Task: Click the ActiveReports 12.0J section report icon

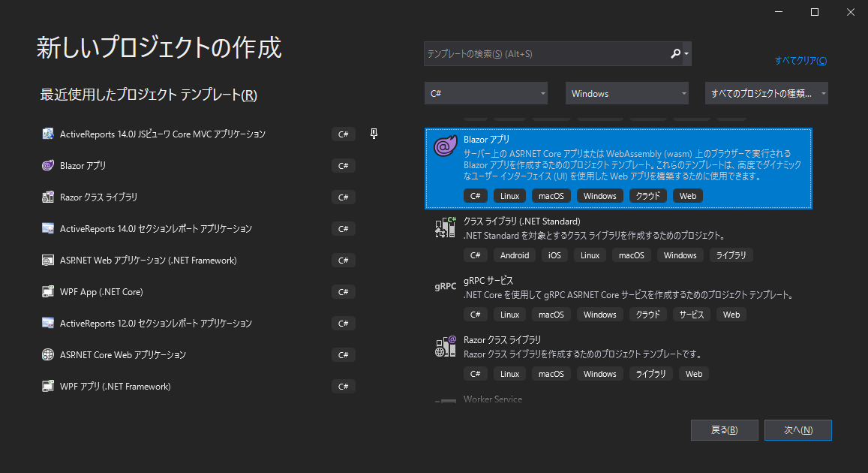Action: [48, 323]
